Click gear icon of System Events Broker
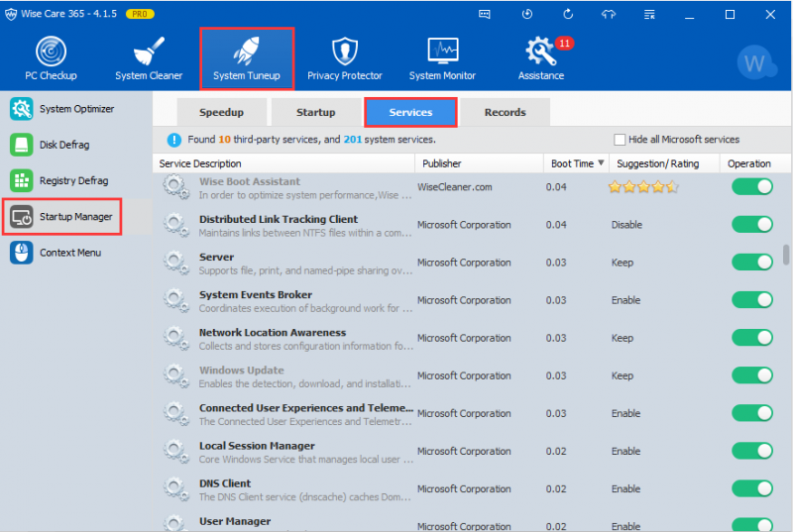The image size is (793, 532). tap(176, 300)
